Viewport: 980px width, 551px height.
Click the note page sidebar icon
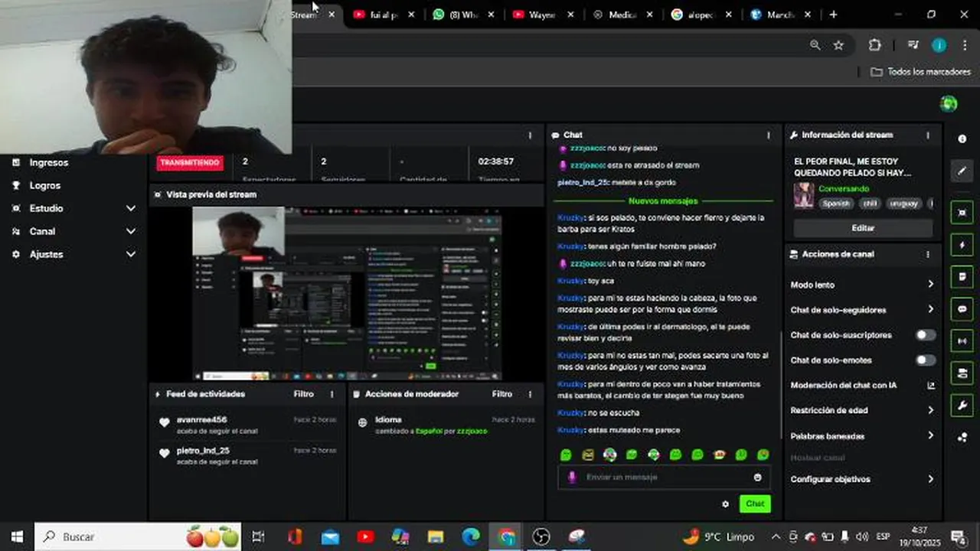962,277
